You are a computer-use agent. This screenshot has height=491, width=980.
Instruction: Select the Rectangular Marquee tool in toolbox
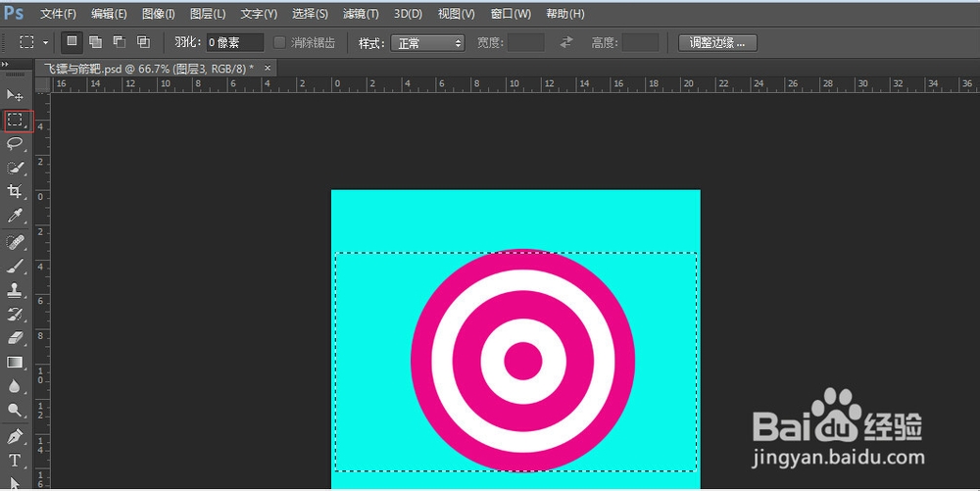[15, 120]
